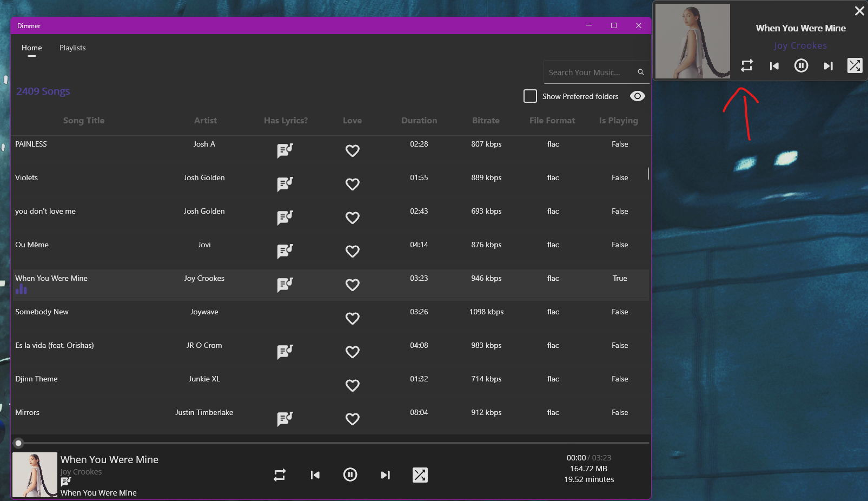Love the song Djinn Theme

(x=353, y=386)
